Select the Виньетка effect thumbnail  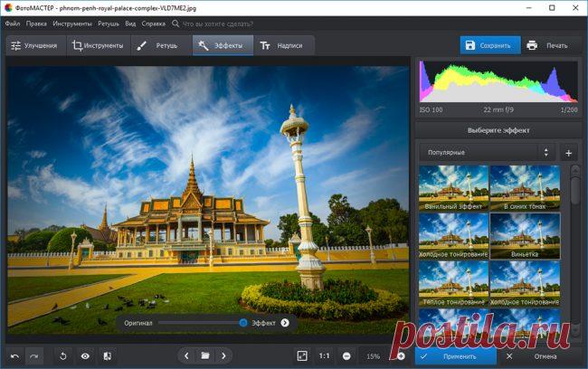coord(525,236)
